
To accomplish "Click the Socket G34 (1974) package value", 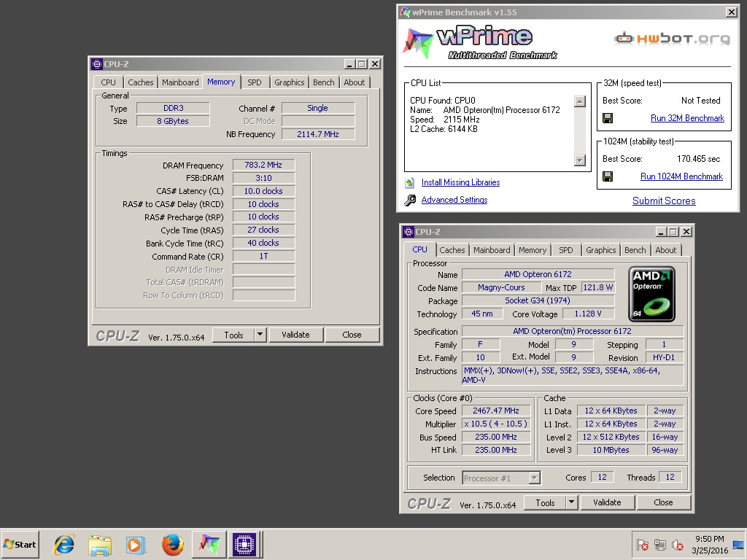I will pos(538,300).
